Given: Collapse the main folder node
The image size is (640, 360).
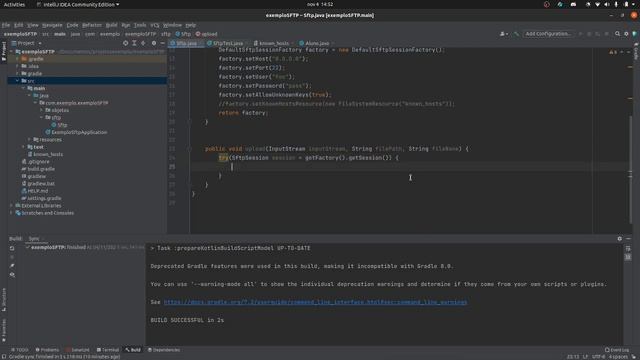Looking at the screenshot, I should tap(23, 88).
